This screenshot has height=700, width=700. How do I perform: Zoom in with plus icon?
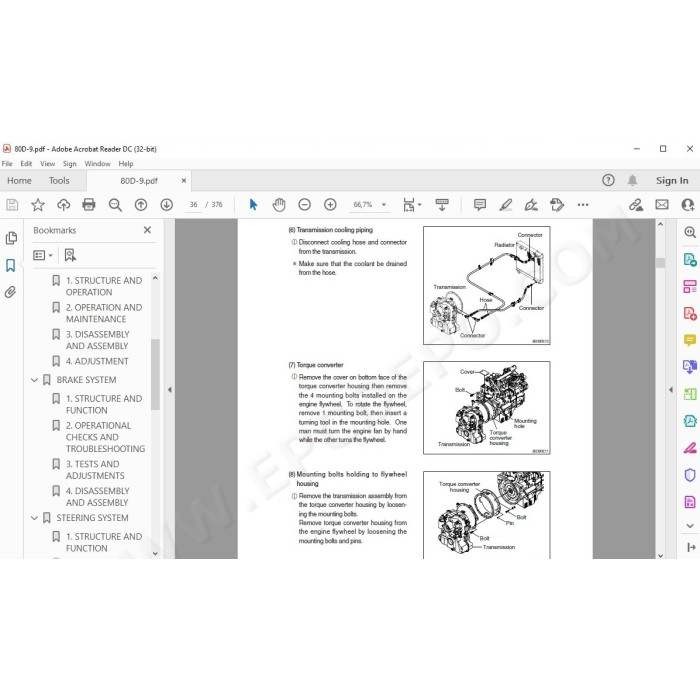(x=330, y=205)
